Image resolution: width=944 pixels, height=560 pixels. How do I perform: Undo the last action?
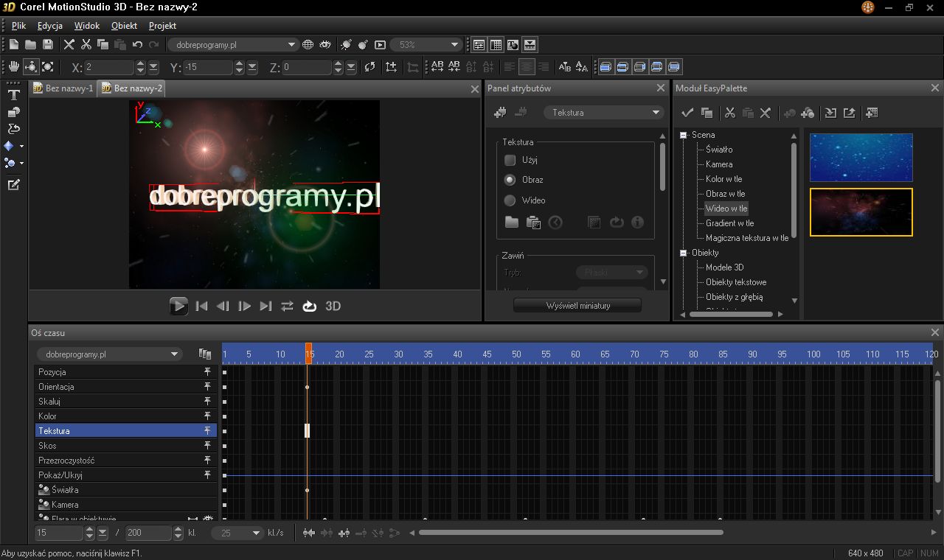click(137, 44)
